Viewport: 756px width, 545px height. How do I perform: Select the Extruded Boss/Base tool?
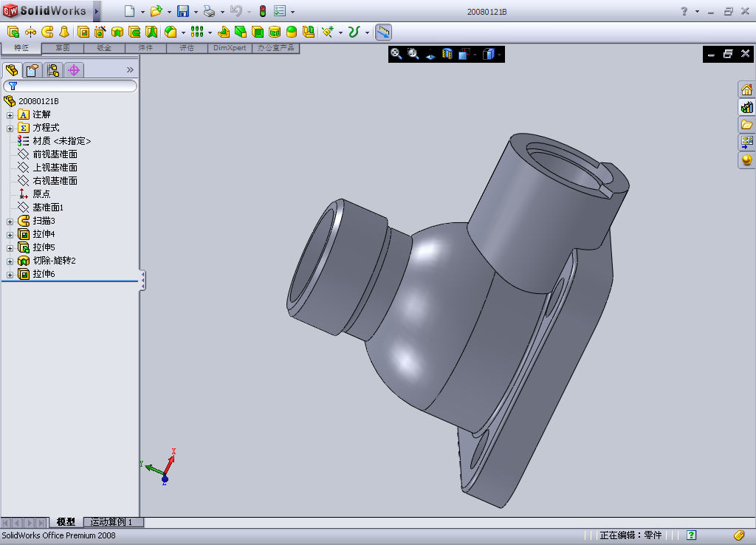click(13, 32)
